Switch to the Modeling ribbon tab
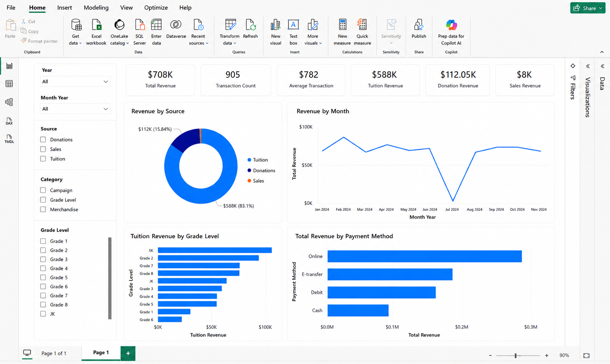This screenshot has width=610, height=364. (96, 8)
